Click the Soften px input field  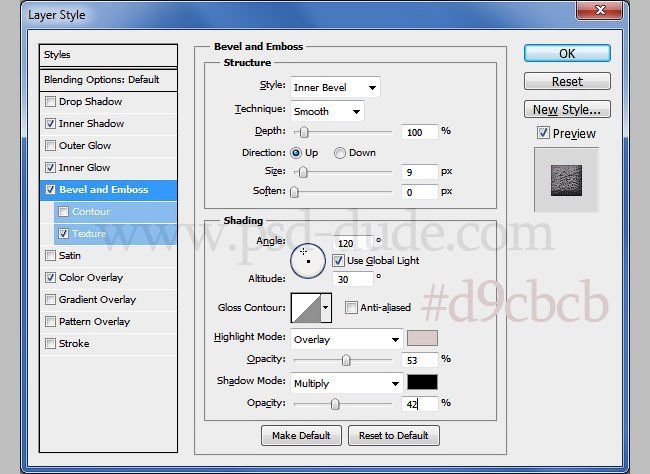coord(419,192)
